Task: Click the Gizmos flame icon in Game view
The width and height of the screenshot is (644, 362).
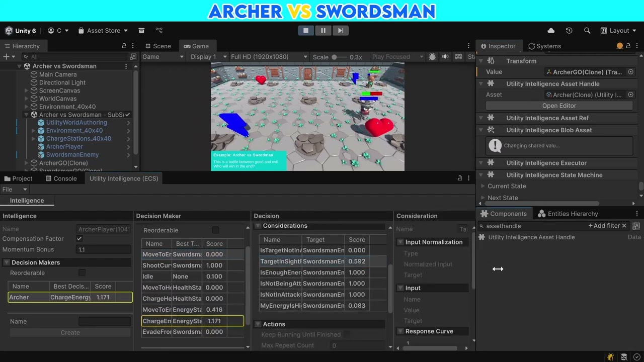Action: [x=432, y=57]
